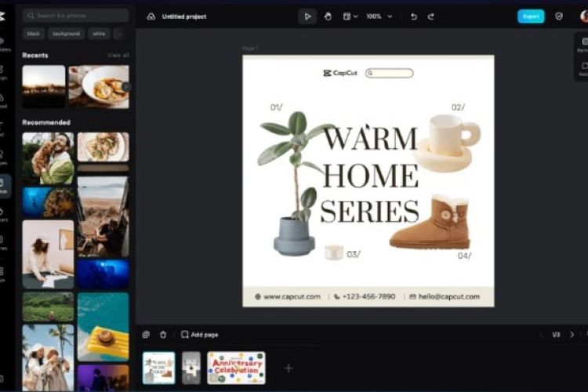The width and height of the screenshot is (588, 392).
Task: Pick the man hugging dog photo
Action: (x=48, y=158)
